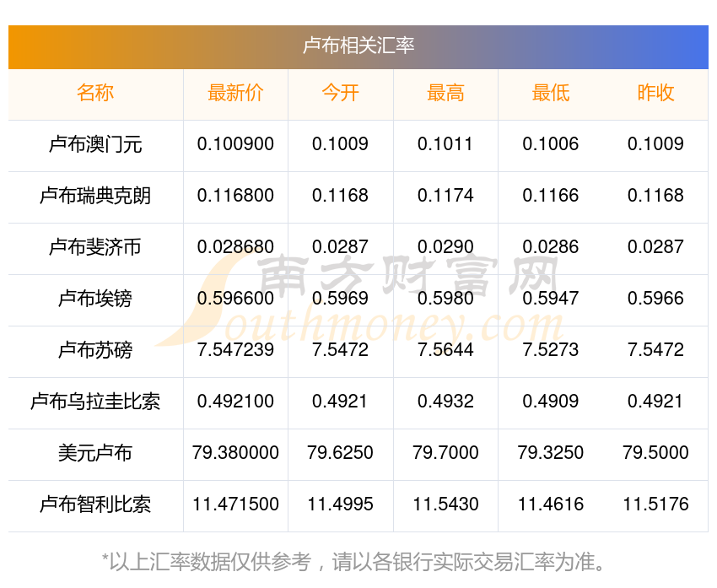Click the 最低 column header
Image resolution: width=717 pixels, height=588 pixels.
pyautogui.click(x=550, y=94)
